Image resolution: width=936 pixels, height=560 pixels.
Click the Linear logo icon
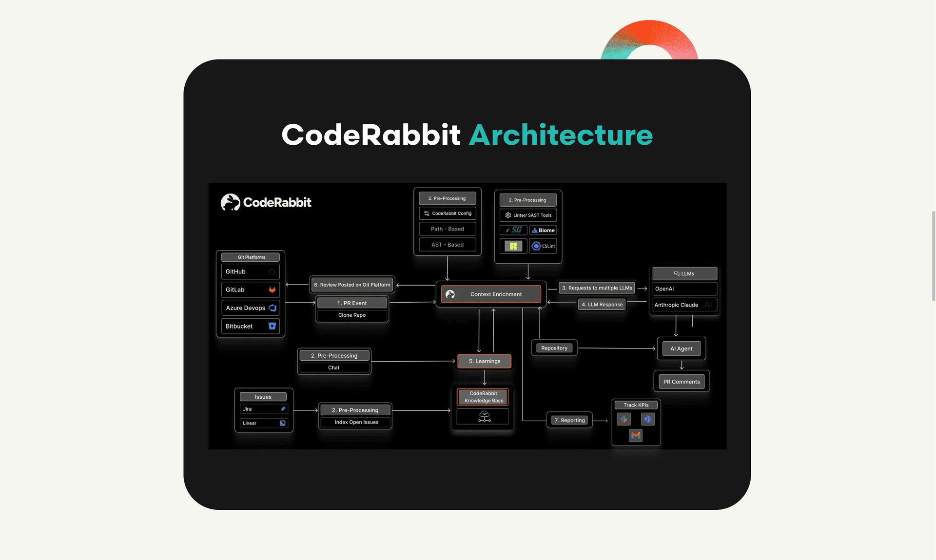click(x=282, y=423)
